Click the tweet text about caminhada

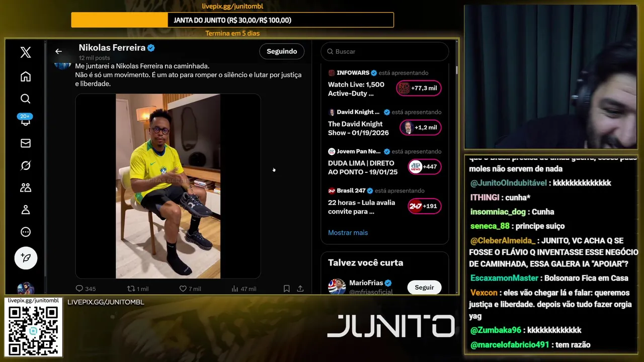tap(189, 75)
